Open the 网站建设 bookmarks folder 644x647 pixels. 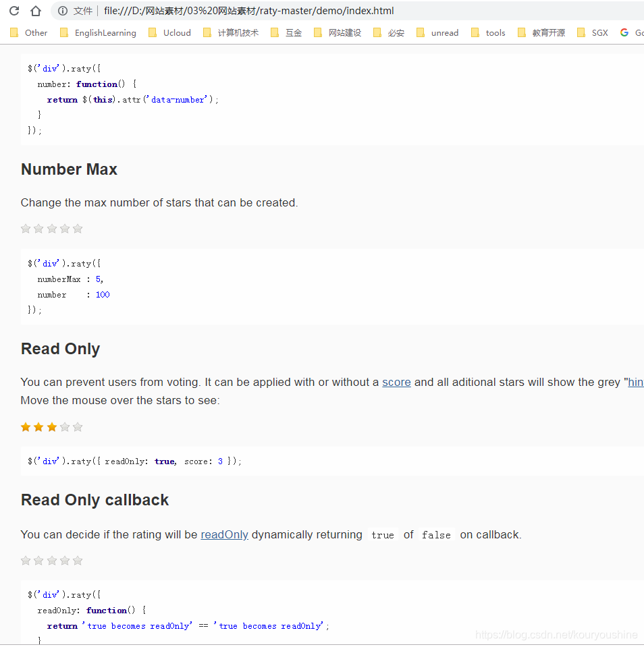pos(338,32)
